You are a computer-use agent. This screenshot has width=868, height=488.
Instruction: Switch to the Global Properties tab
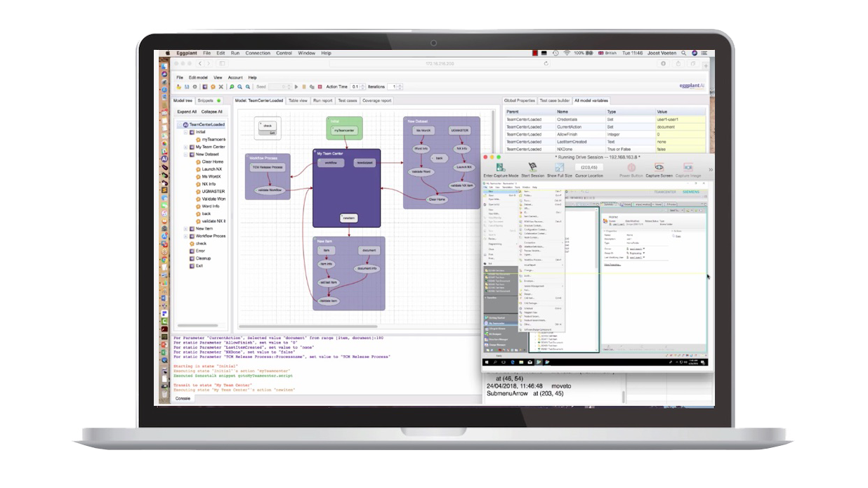[520, 100]
